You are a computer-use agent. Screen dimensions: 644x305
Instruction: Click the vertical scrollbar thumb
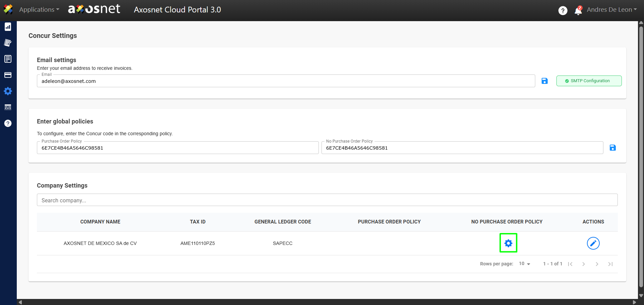[641, 157]
